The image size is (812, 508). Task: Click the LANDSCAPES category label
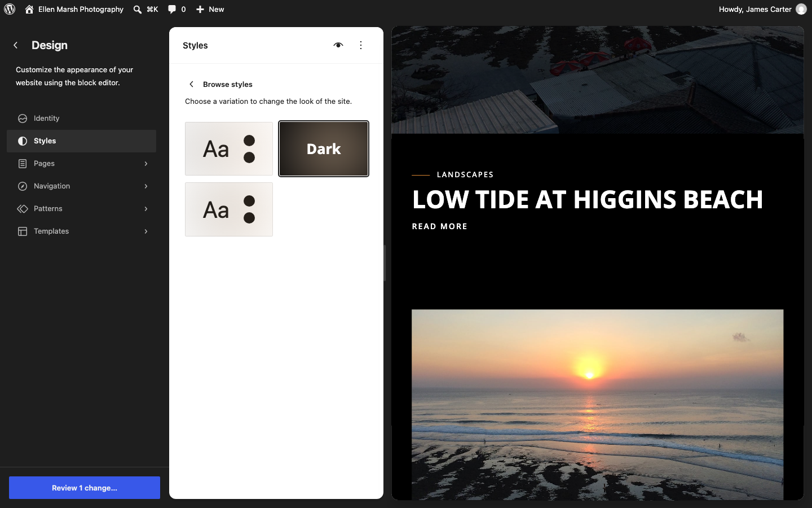[x=465, y=175]
